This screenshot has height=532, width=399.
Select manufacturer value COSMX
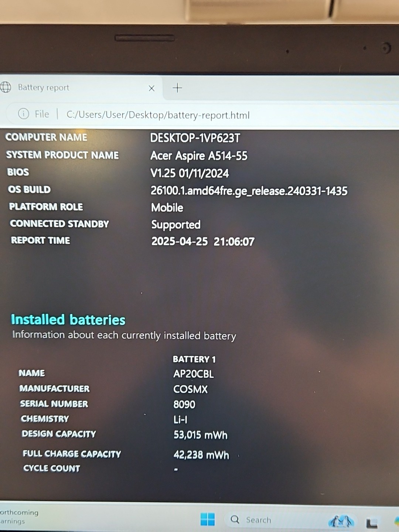point(191,389)
